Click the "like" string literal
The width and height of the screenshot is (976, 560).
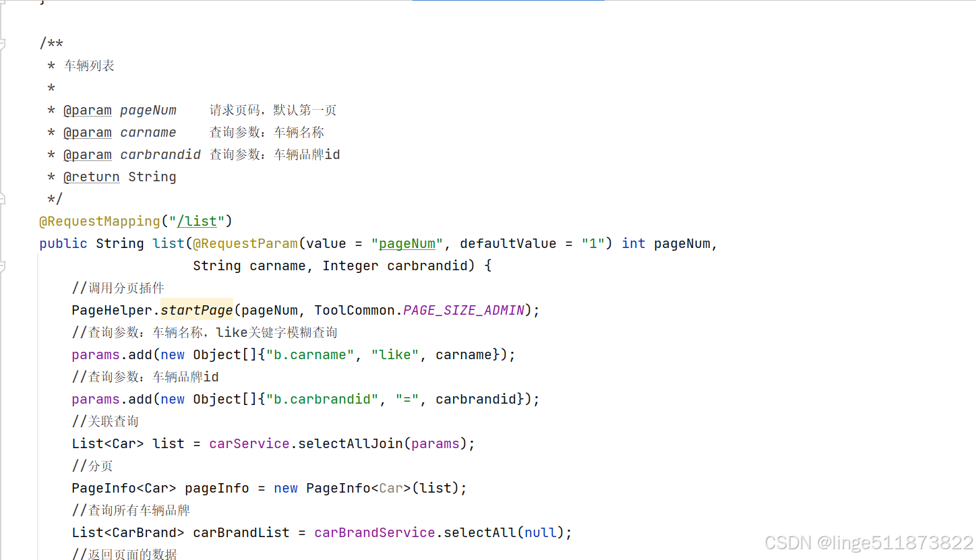click(395, 354)
